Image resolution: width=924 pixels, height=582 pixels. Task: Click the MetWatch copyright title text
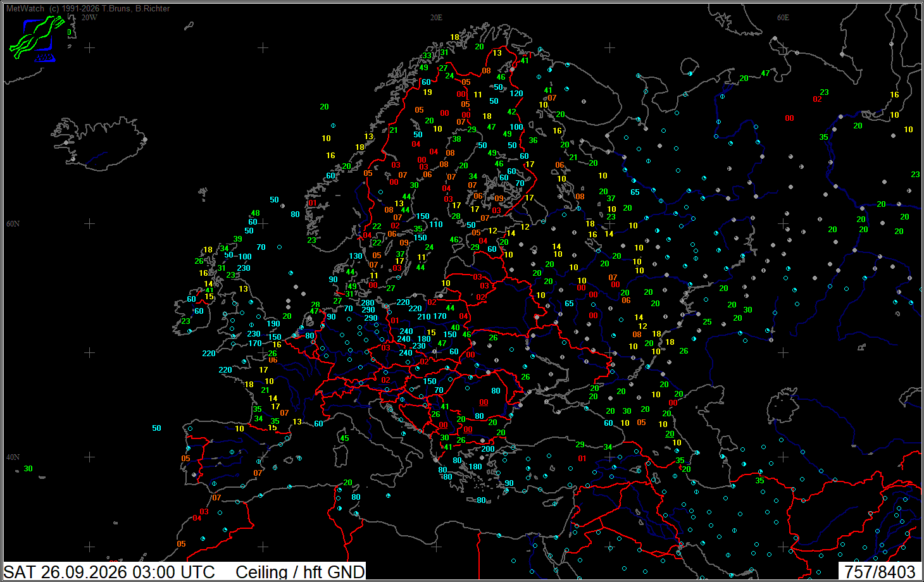[88, 9]
